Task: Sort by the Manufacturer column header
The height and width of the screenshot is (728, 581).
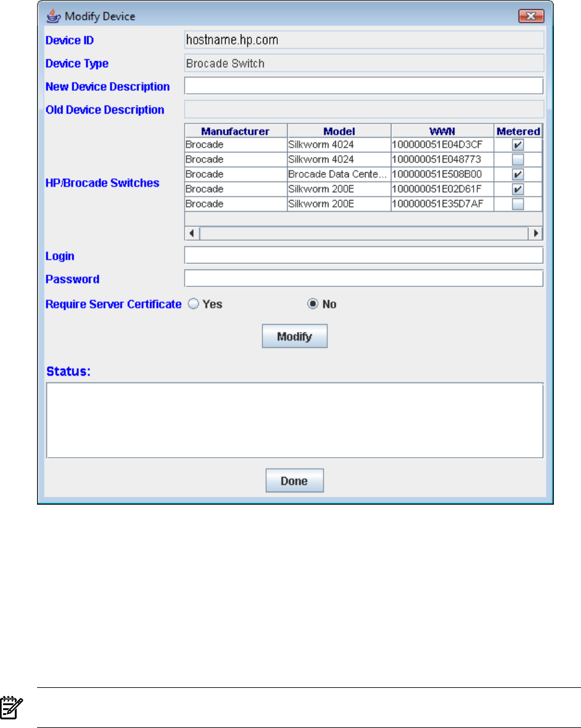Action: click(x=236, y=131)
